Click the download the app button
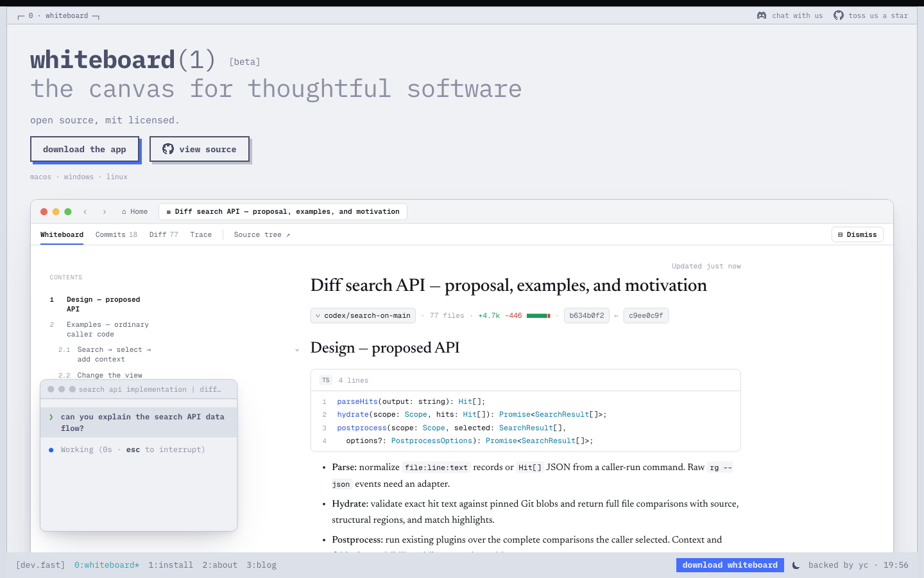 point(85,149)
